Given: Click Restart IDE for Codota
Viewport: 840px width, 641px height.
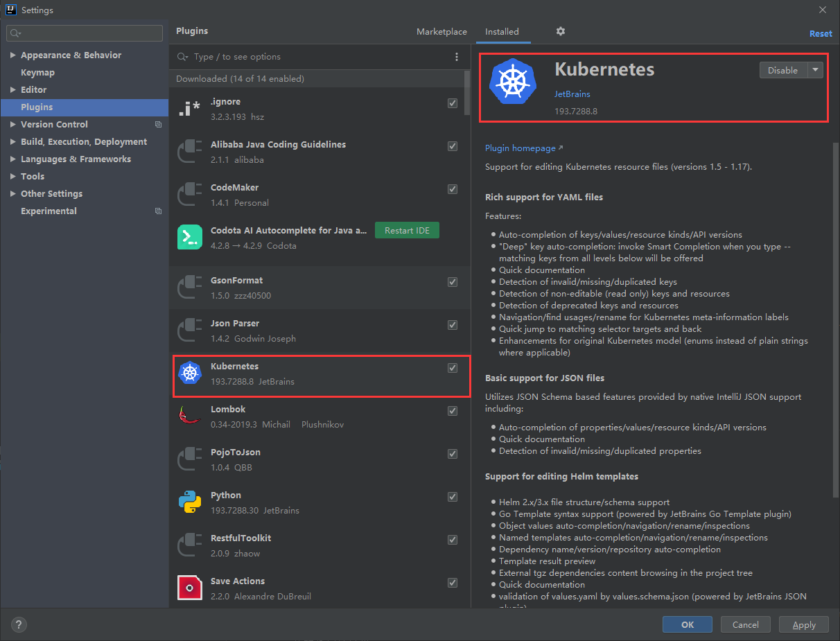Looking at the screenshot, I should point(407,231).
